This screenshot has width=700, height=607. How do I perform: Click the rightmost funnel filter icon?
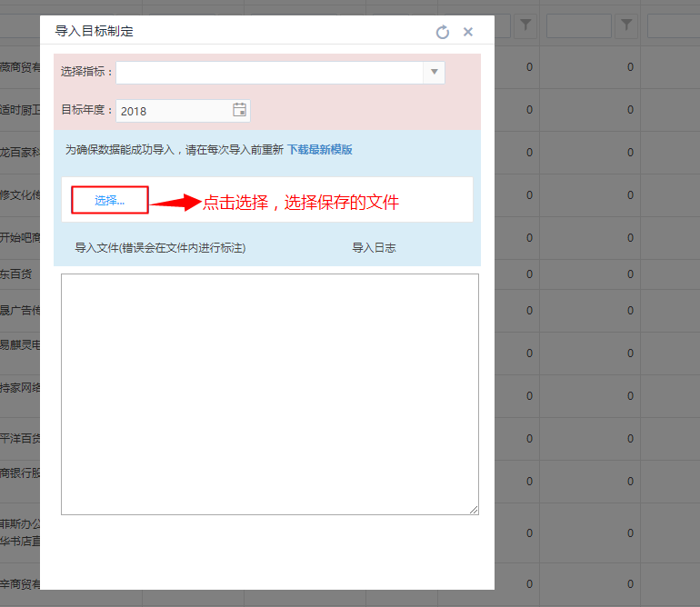pos(625,26)
